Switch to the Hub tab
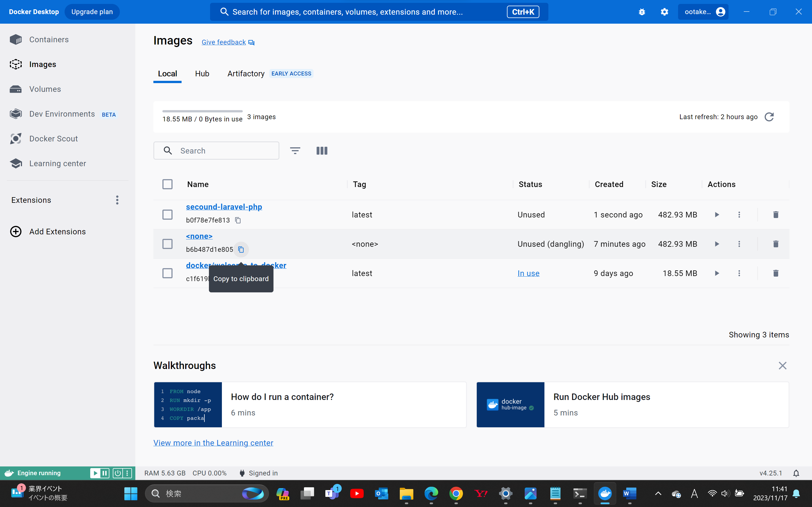The width and height of the screenshot is (812, 507). pos(202,74)
